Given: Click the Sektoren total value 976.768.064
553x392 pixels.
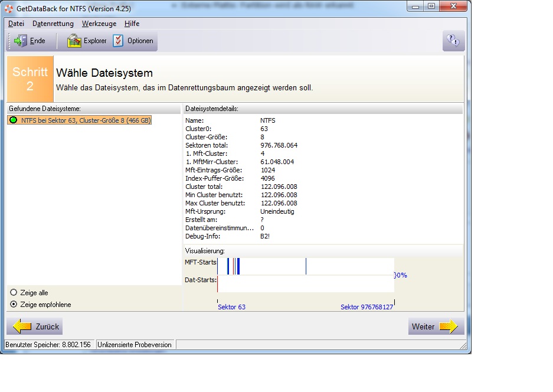Looking at the screenshot, I should point(279,145).
